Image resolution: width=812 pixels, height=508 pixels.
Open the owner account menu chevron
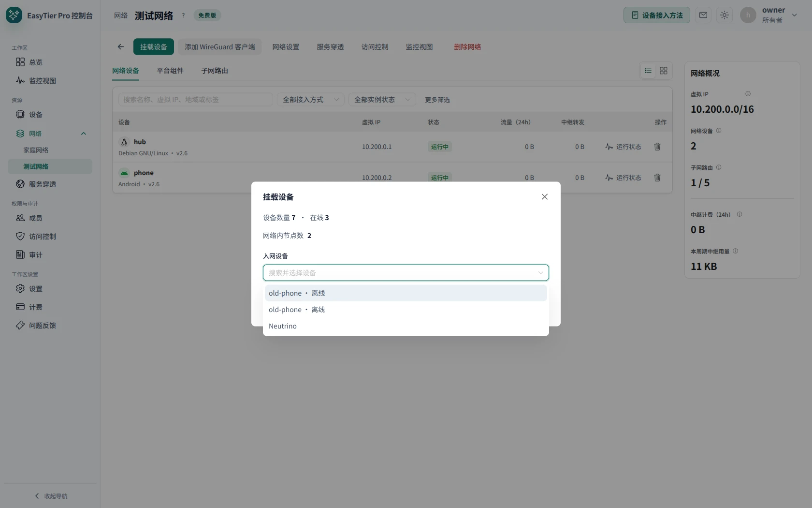794,15
